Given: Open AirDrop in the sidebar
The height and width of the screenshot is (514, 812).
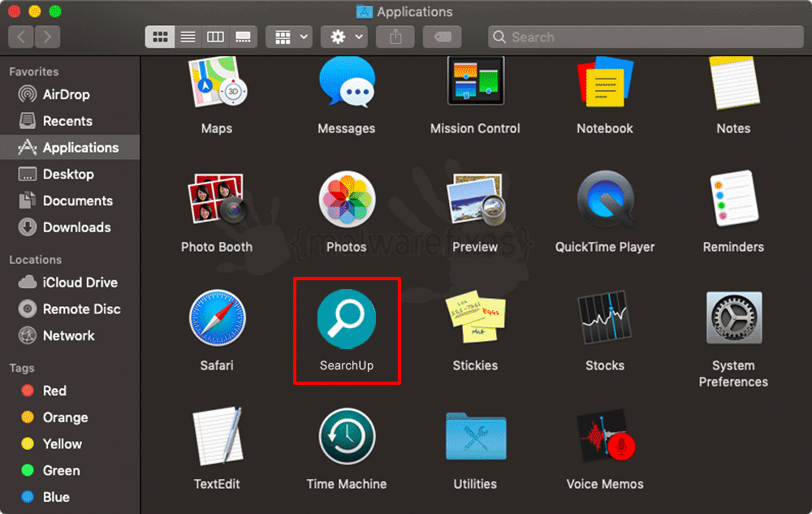Looking at the screenshot, I should [70, 94].
